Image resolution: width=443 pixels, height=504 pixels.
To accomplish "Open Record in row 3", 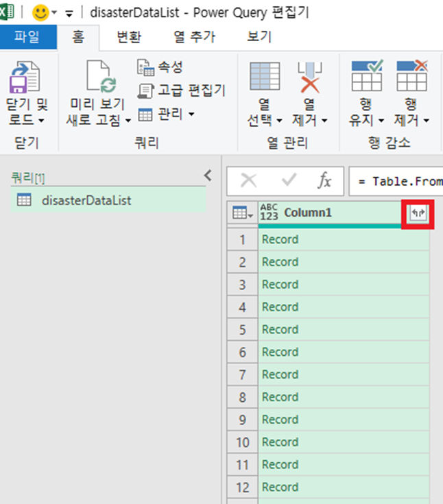I will (280, 285).
